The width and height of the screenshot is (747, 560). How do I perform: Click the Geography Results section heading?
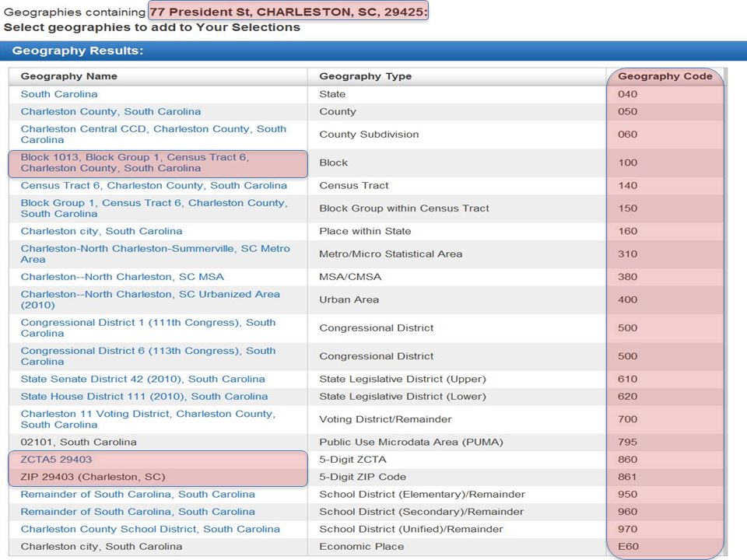(x=78, y=51)
